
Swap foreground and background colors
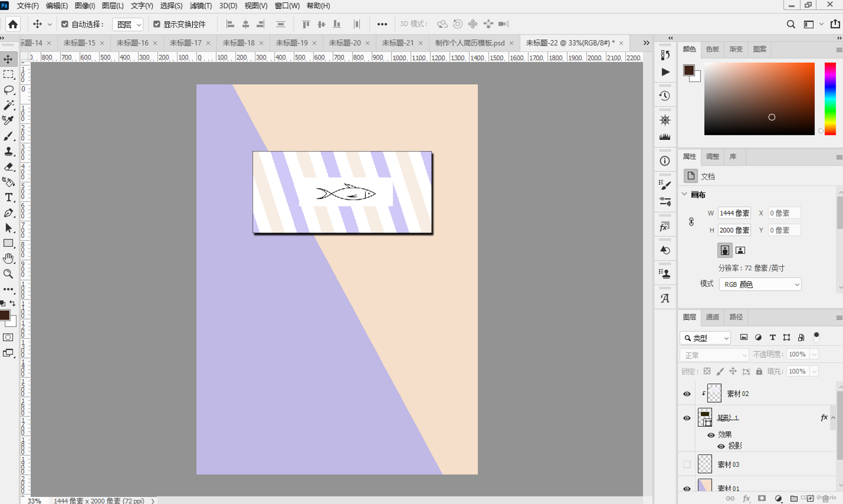pos(13,303)
